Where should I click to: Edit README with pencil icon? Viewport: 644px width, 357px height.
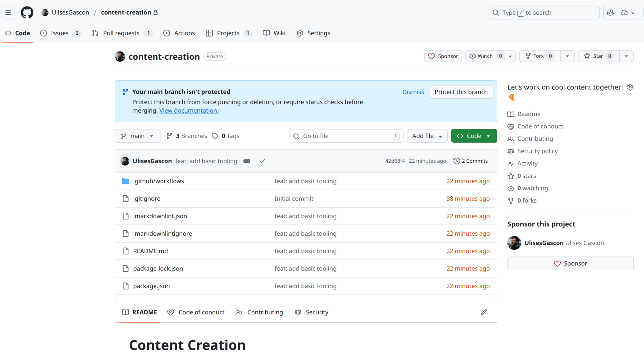pyautogui.click(x=484, y=312)
